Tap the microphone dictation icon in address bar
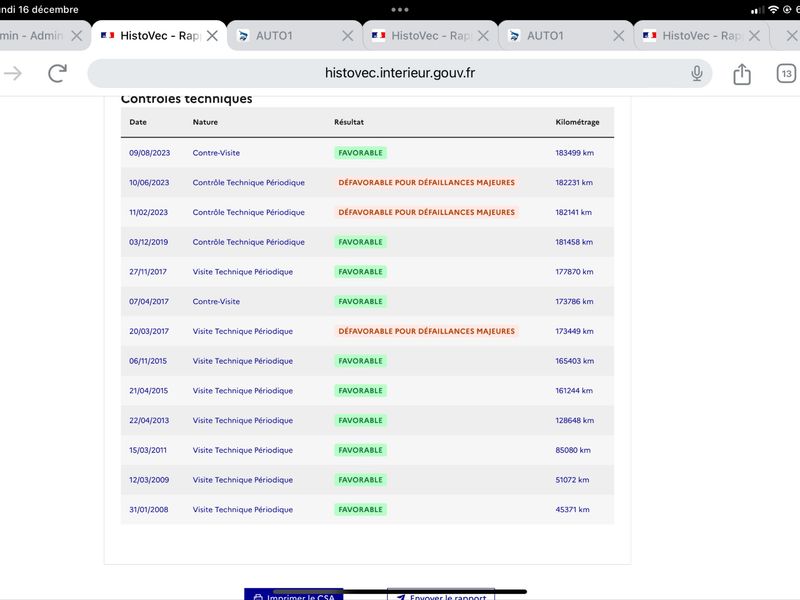Screen dimensions: 800x600 click(x=696, y=73)
